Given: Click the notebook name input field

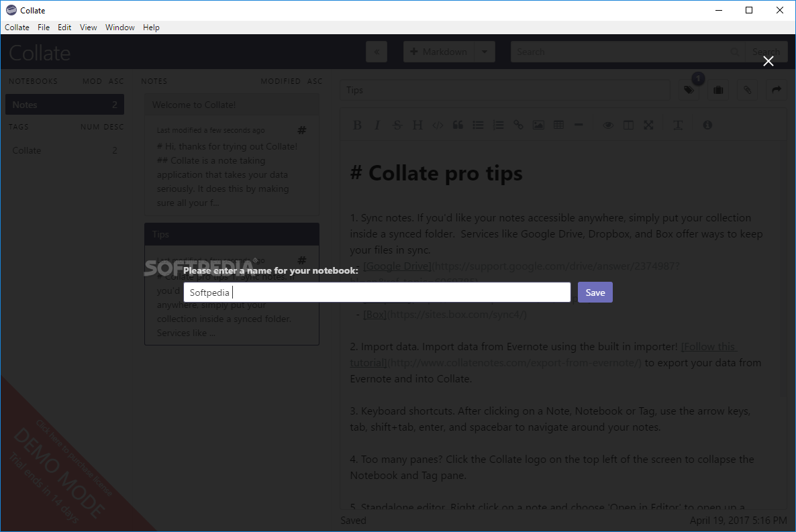Looking at the screenshot, I should [377, 292].
